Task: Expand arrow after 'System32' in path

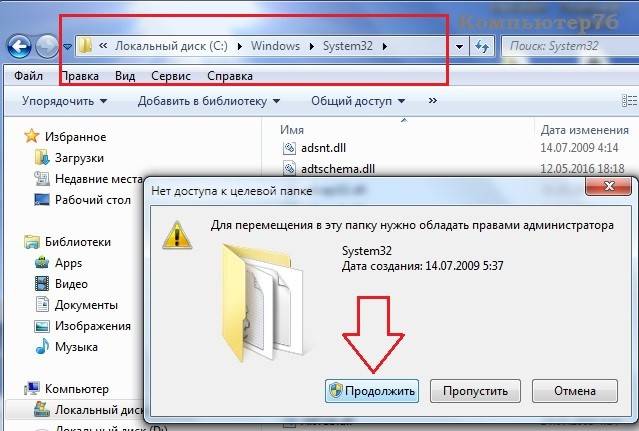Action: coord(384,46)
